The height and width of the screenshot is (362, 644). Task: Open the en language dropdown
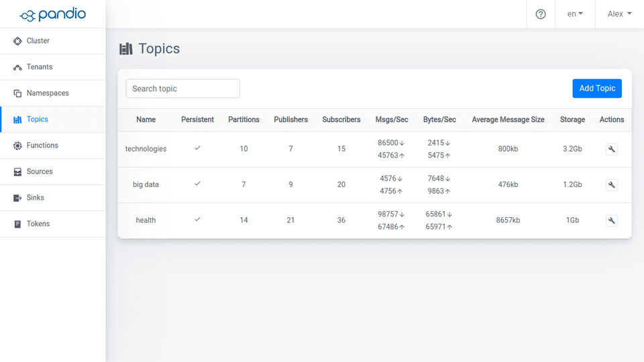[x=575, y=14]
